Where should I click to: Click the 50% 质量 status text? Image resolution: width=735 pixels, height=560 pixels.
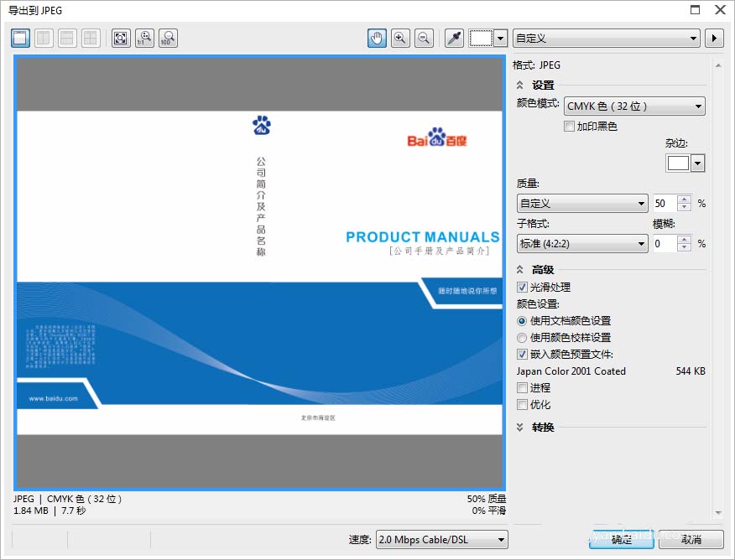coord(487,499)
